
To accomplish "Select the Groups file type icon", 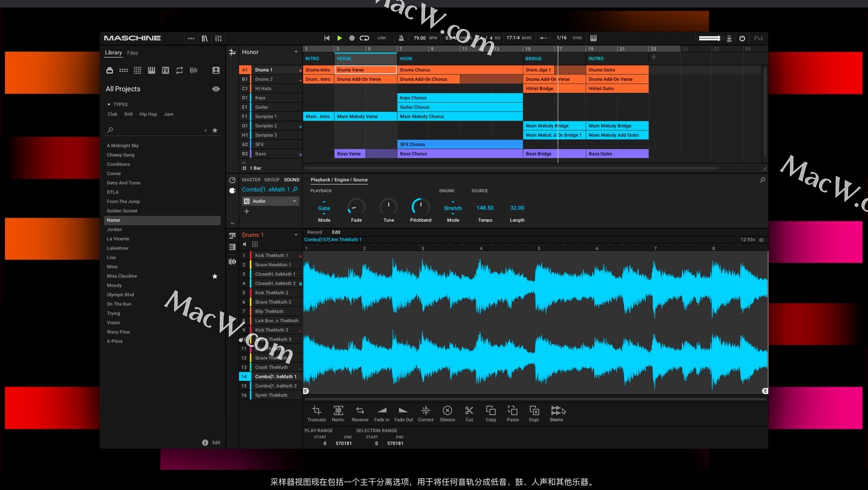I will coord(123,70).
